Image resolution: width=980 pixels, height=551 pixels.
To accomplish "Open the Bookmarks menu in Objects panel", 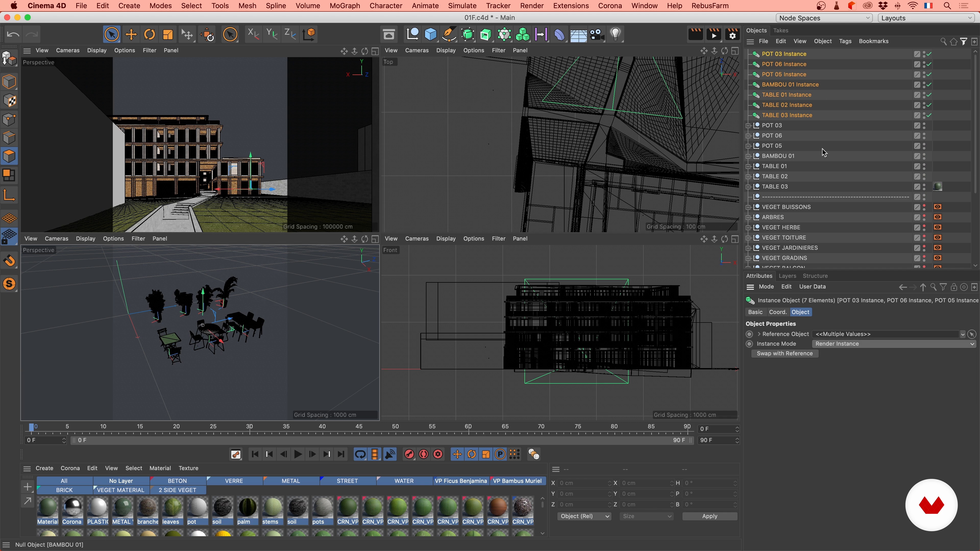I will point(874,41).
